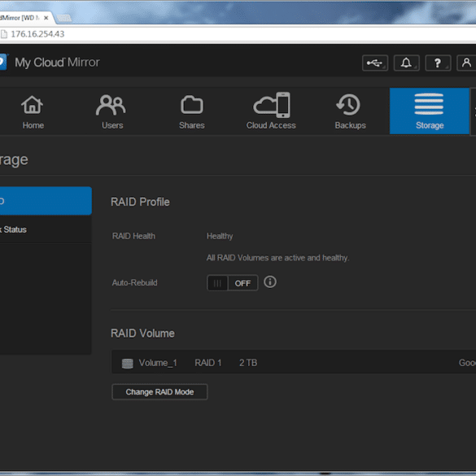
Task: Click the address bar showing 176.16.254.43
Action: pos(238,34)
